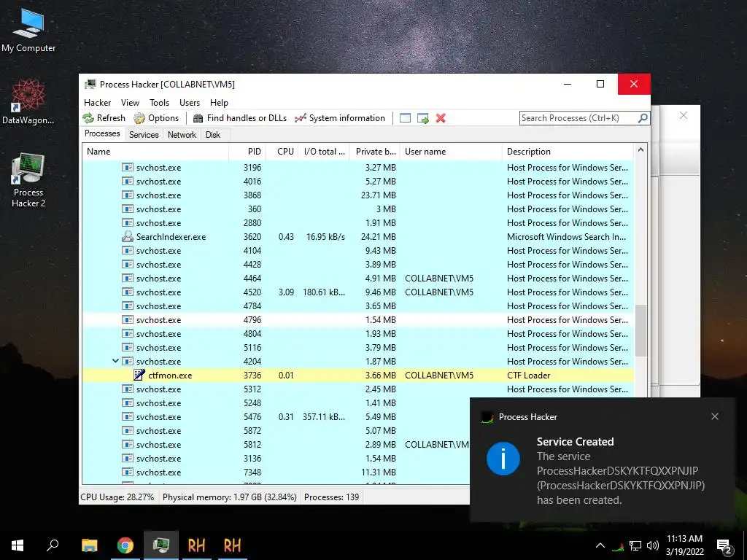This screenshot has width=747, height=560.
Task: Open File Explorer from taskbar
Action: [89, 545]
